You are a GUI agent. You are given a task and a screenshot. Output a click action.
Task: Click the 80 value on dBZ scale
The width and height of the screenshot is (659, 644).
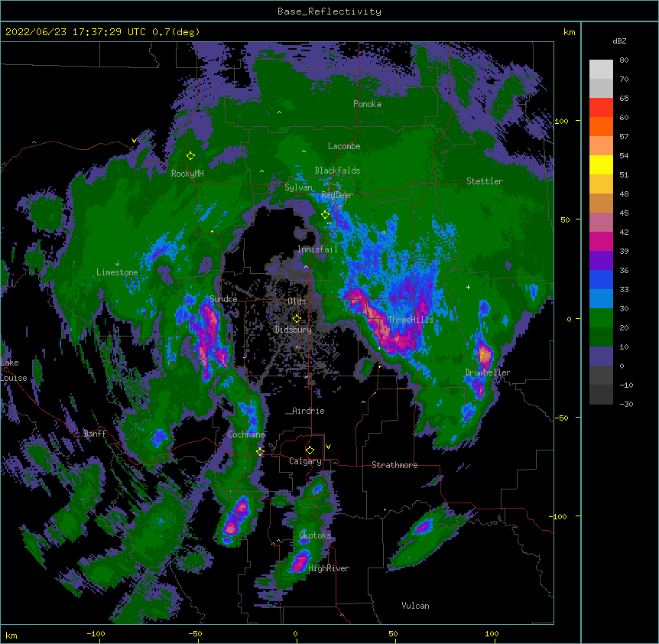624,60
